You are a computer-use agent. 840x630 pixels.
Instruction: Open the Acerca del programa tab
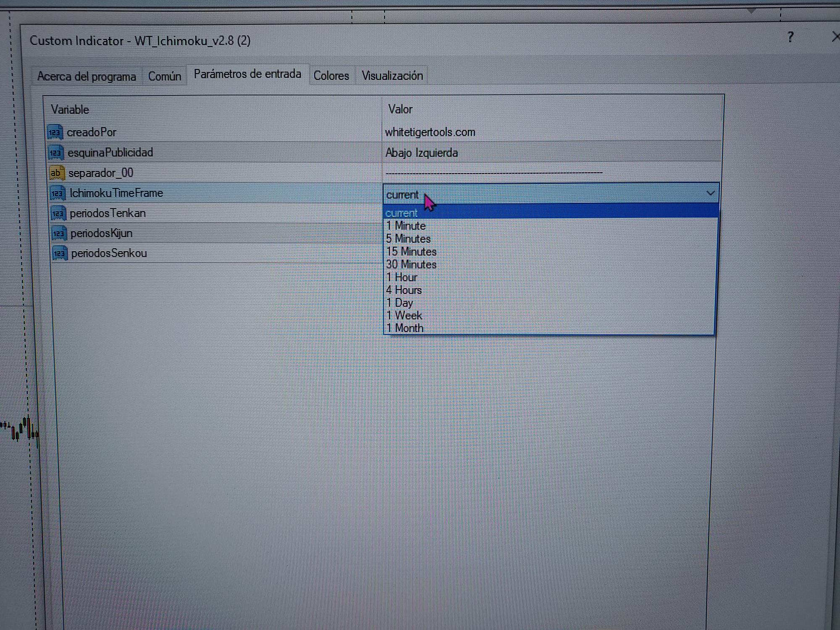(87, 76)
